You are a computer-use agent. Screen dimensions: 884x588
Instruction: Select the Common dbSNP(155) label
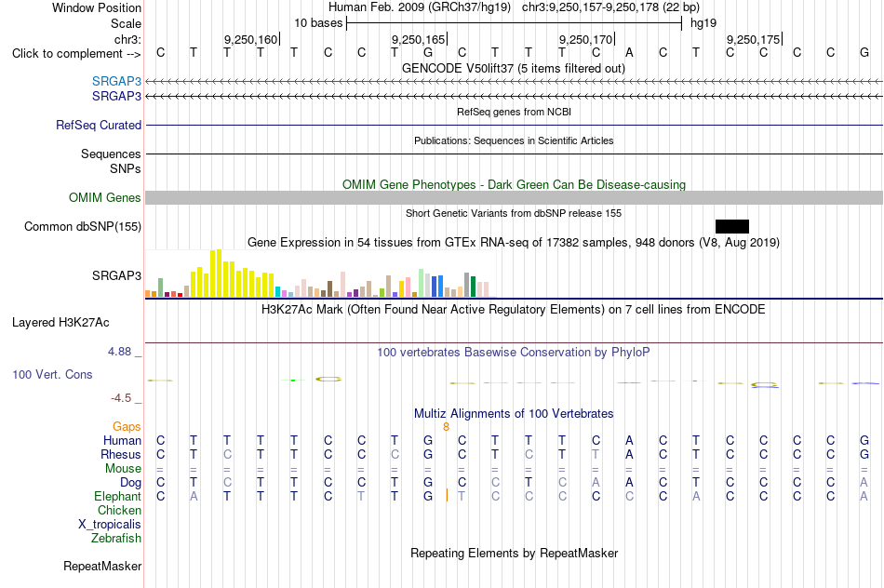point(83,227)
